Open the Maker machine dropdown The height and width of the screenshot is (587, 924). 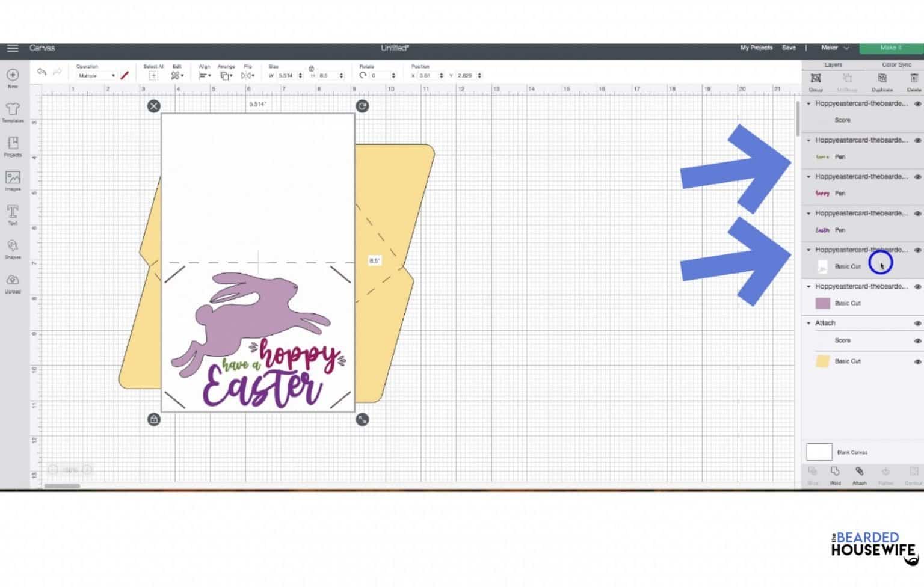835,48
